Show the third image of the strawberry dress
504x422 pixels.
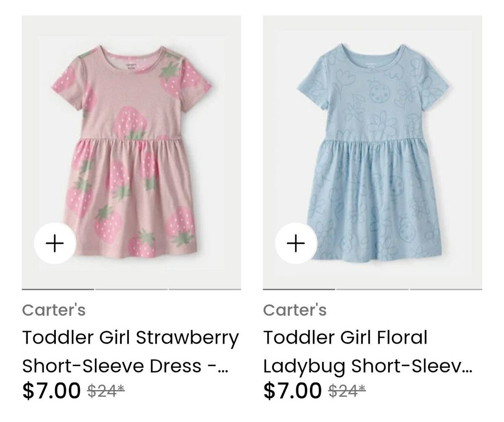[x=205, y=289]
